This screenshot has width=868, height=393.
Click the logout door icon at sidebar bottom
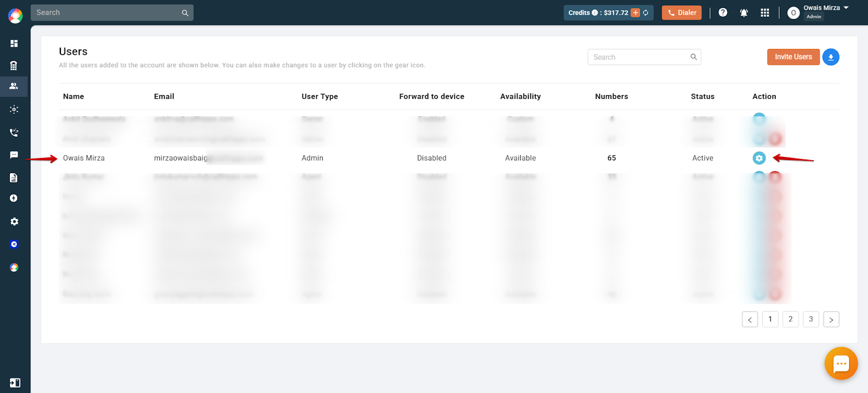(15, 383)
